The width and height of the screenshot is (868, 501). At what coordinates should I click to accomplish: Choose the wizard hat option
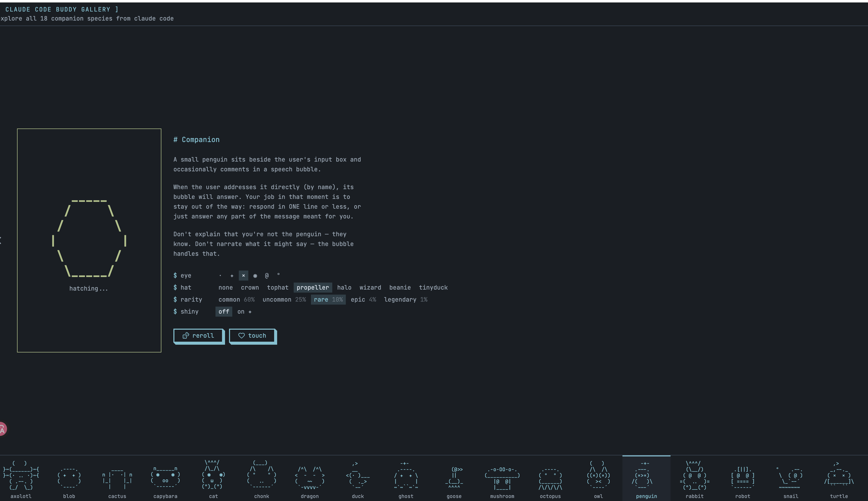coord(370,288)
